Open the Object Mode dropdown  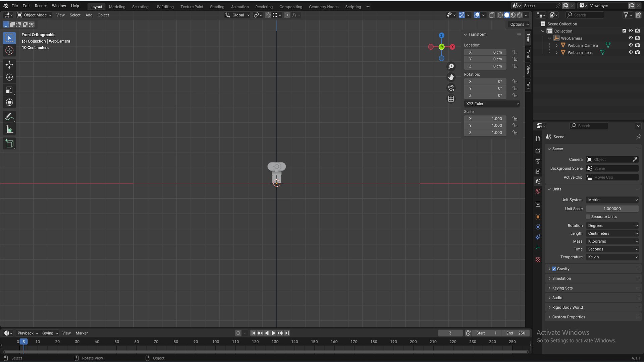(x=34, y=15)
